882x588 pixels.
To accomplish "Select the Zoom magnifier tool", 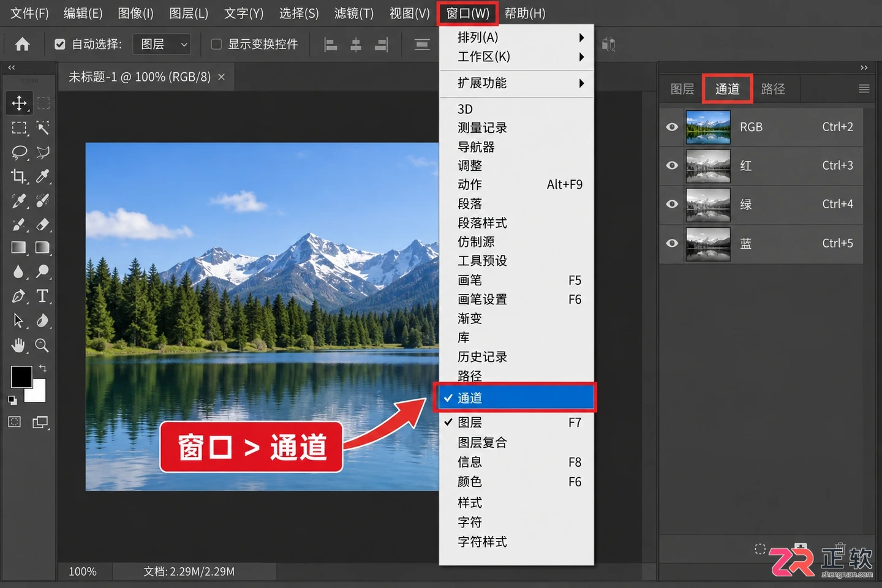I will (42, 345).
